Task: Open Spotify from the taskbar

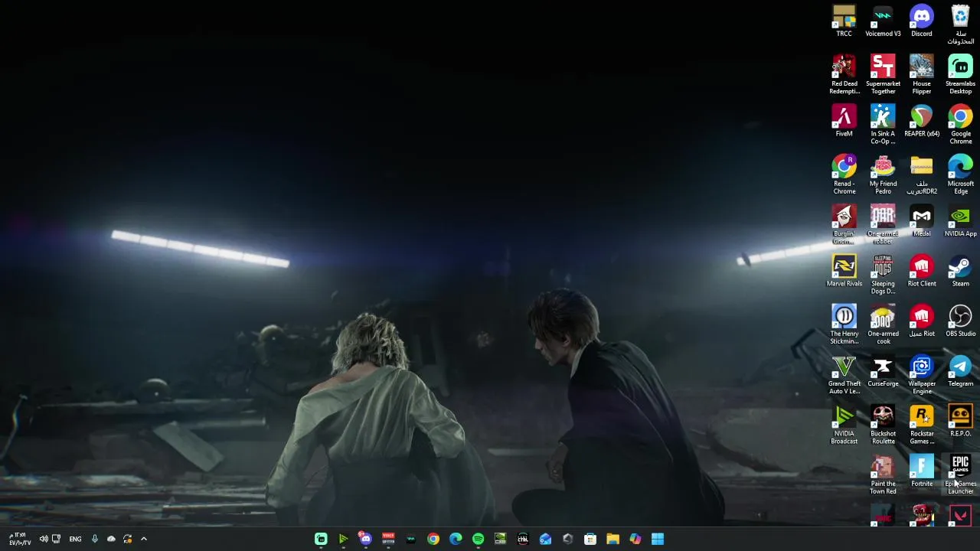Action: pos(478,539)
